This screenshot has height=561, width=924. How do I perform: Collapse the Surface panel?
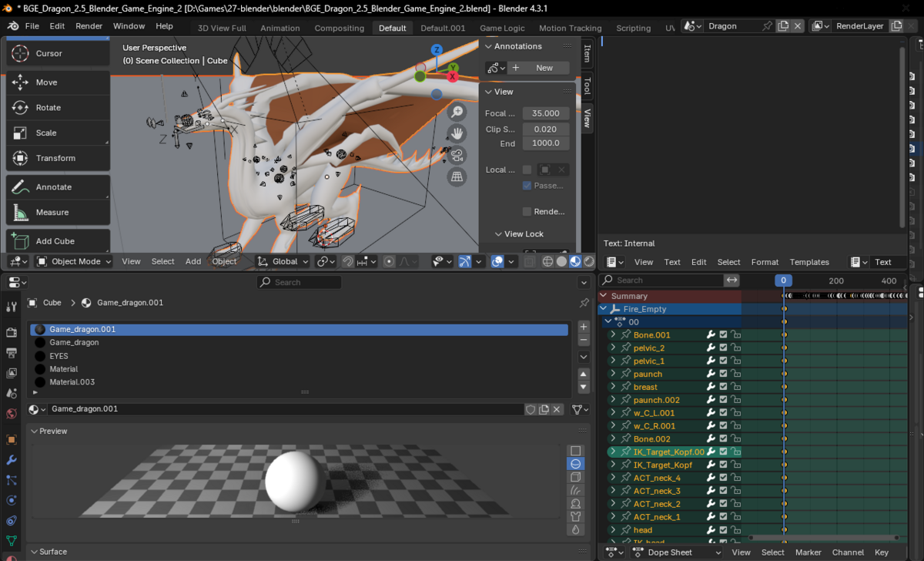pyautogui.click(x=35, y=552)
